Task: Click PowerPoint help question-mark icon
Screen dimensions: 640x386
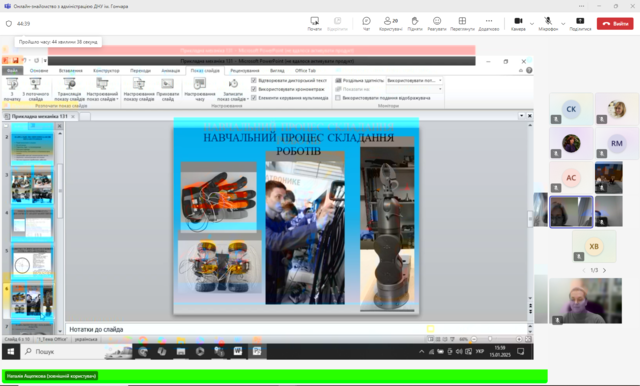Action: pos(529,70)
